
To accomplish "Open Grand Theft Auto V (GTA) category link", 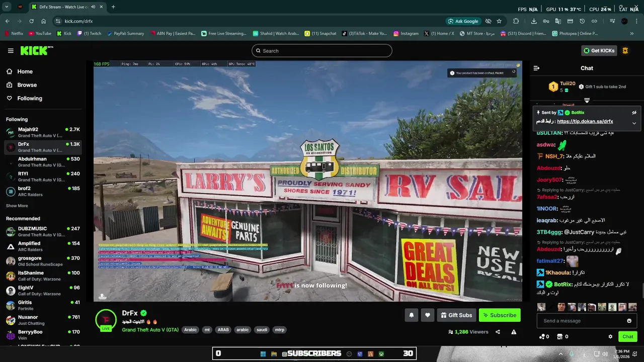I will [150, 330].
